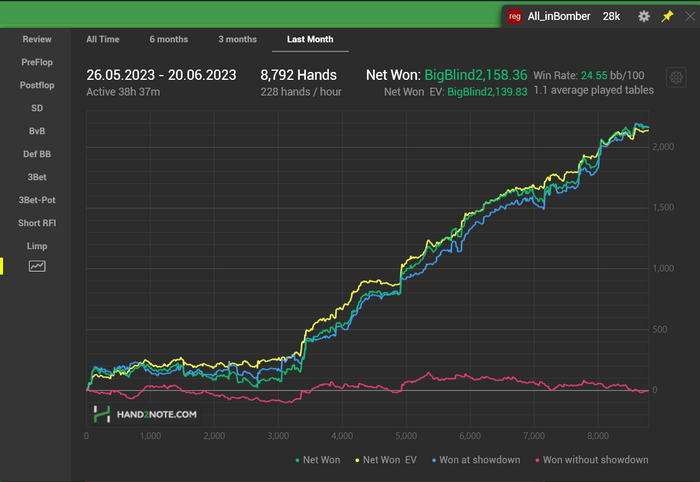This screenshot has width=700, height=482.
Task: Switch to the All Time tab
Action: pyautogui.click(x=103, y=39)
